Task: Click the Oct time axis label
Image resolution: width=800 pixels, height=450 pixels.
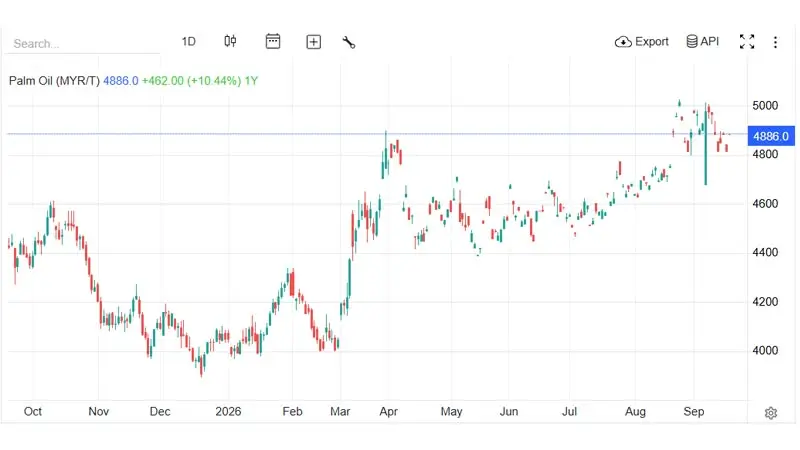Action: pos(33,411)
